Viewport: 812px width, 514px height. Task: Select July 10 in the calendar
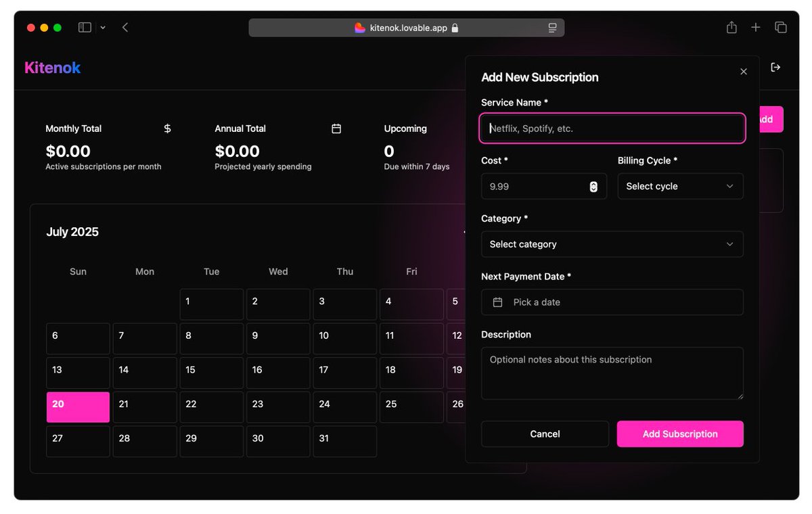click(345, 339)
